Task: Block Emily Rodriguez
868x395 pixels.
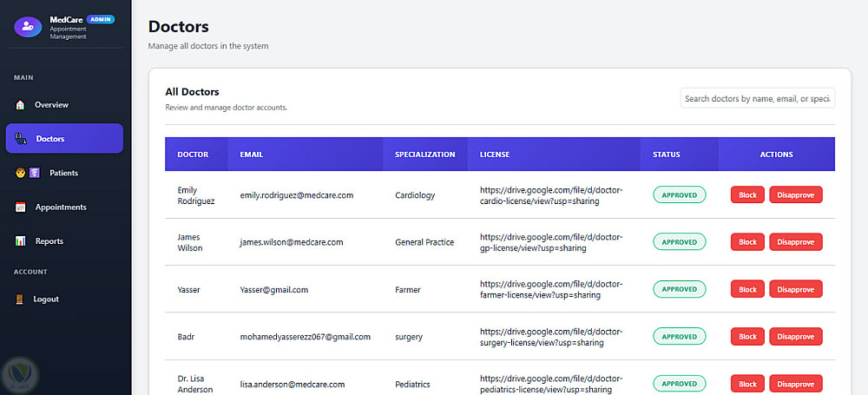Action: 747,195
